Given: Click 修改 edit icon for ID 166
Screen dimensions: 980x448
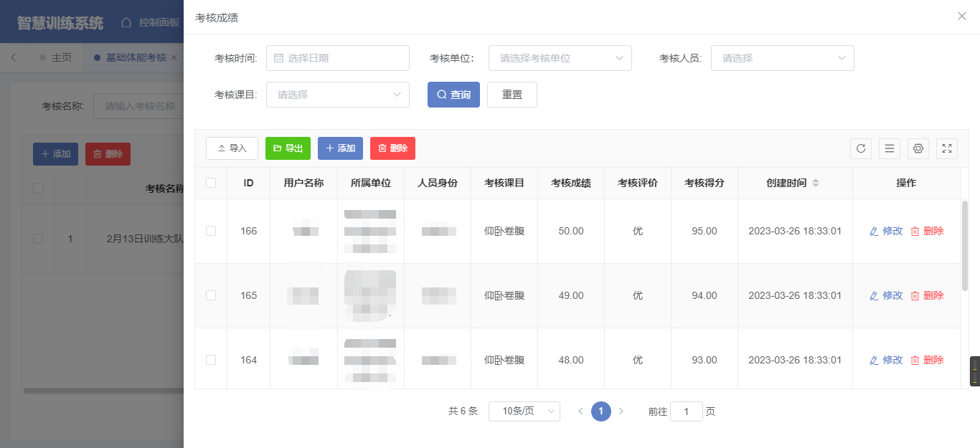Looking at the screenshot, I should [x=874, y=231].
